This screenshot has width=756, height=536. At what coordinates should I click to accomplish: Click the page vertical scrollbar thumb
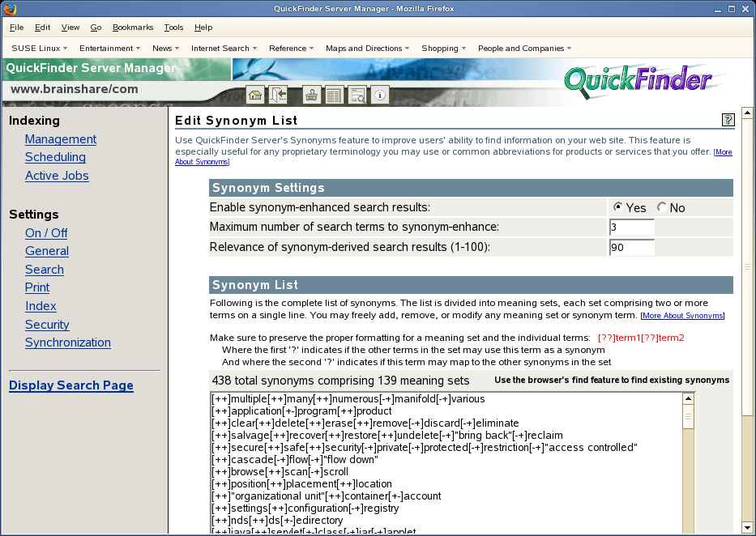pos(747,267)
